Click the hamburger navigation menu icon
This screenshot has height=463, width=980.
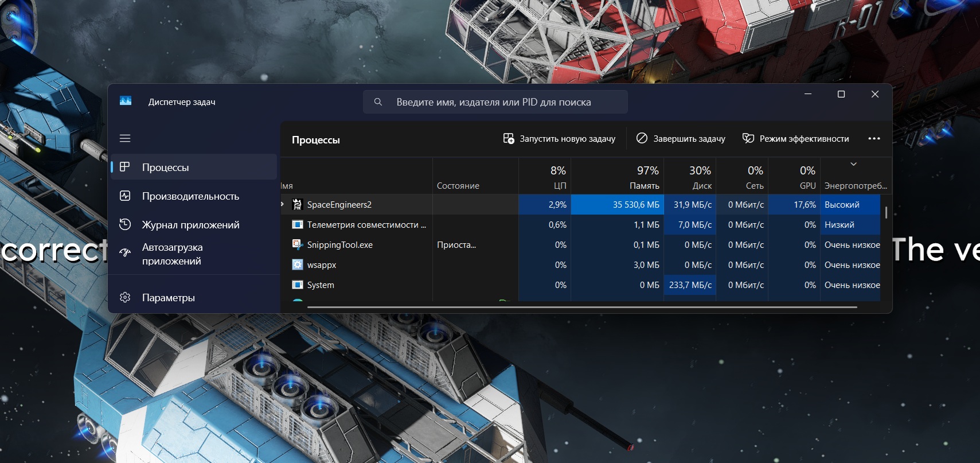coord(125,138)
